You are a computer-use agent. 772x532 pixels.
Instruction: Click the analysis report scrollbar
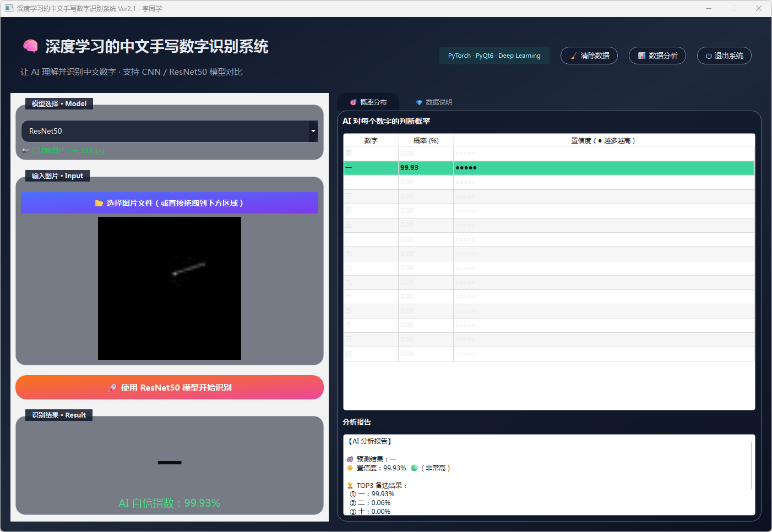coord(752,465)
